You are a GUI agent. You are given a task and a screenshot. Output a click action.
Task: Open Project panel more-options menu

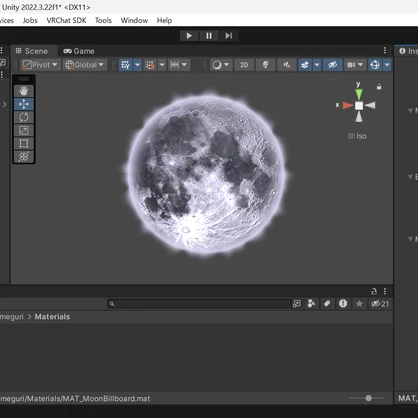coord(385,291)
